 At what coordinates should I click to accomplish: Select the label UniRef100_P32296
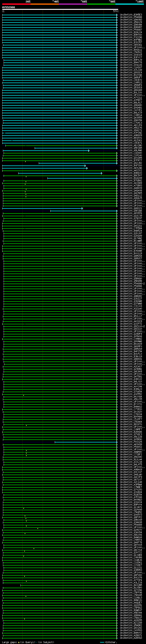coord(131,37)
